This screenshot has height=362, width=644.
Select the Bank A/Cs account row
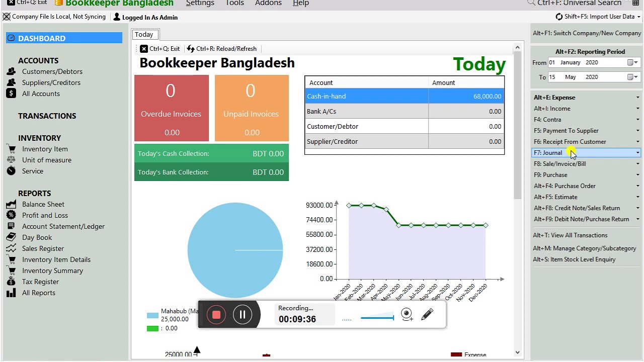[x=405, y=112]
